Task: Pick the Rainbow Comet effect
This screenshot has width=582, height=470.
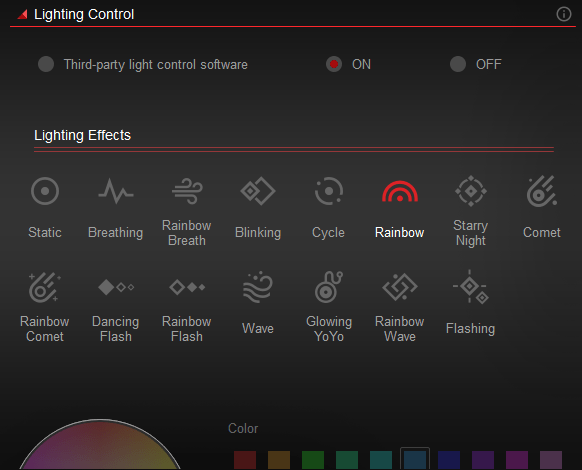Action: (45, 287)
